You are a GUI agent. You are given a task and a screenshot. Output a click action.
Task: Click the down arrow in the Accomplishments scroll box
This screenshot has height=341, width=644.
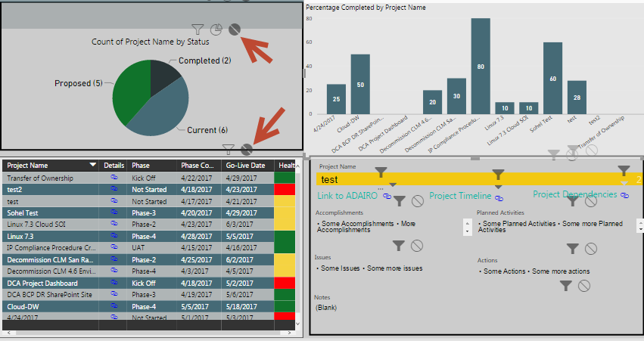pyautogui.click(x=467, y=231)
